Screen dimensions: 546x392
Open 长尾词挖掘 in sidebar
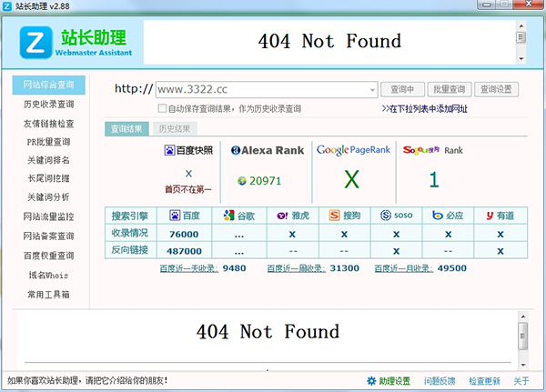(49, 178)
